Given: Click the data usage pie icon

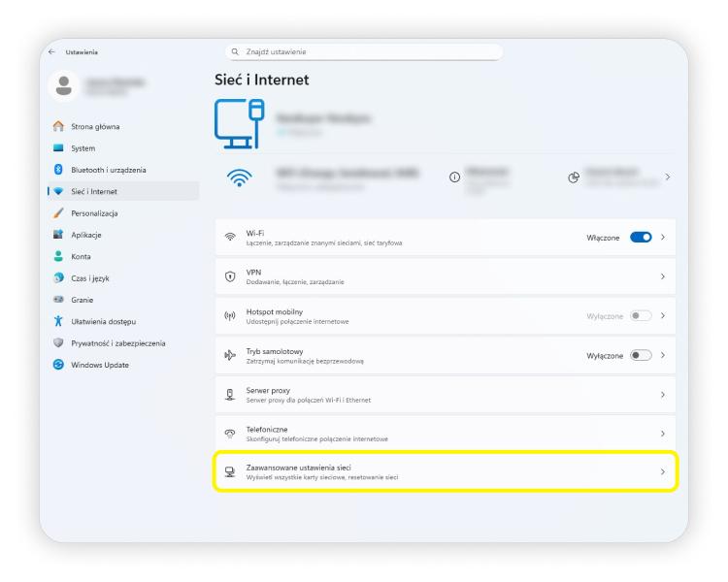Looking at the screenshot, I should pos(574,178).
